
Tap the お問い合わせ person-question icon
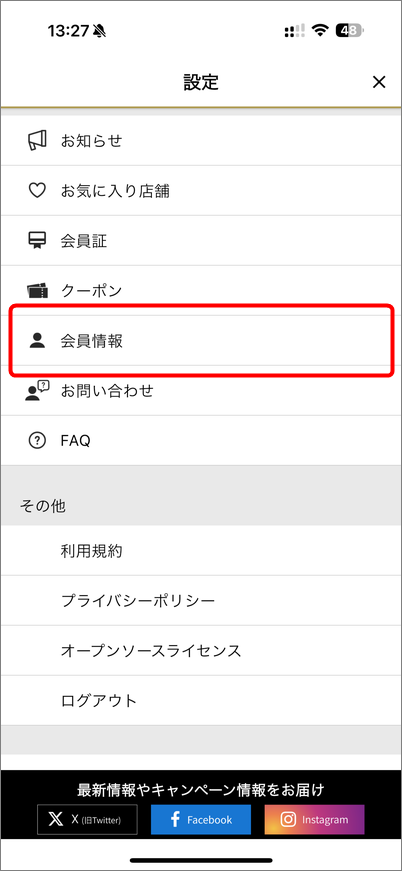click(x=37, y=390)
